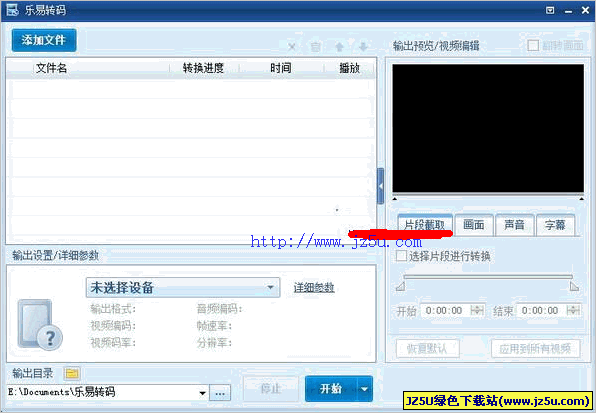Switch to the 字幕 tab
The height and width of the screenshot is (413, 596).
[x=555, y=225]
